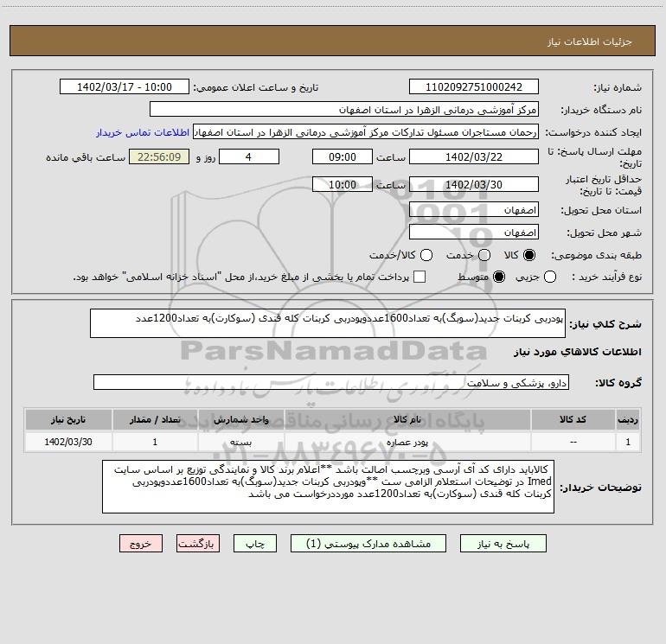
Task: Click the طبقه بندی موضوعی label
Action: pyautogui.click(x=596, y=255)
